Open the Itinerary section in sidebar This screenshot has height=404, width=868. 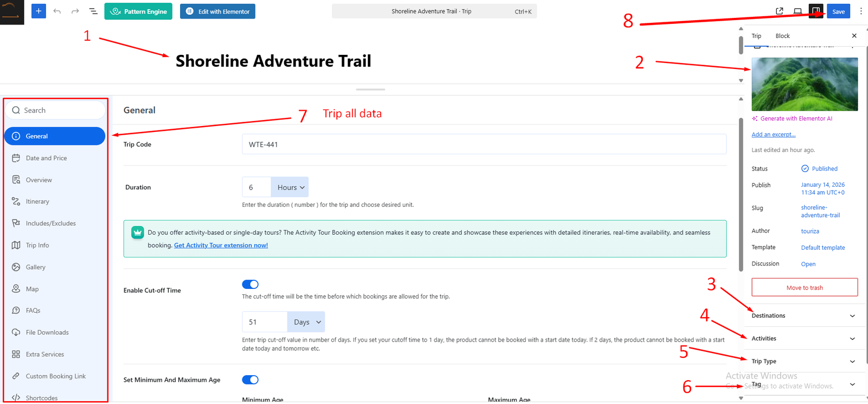click(37, 201)
